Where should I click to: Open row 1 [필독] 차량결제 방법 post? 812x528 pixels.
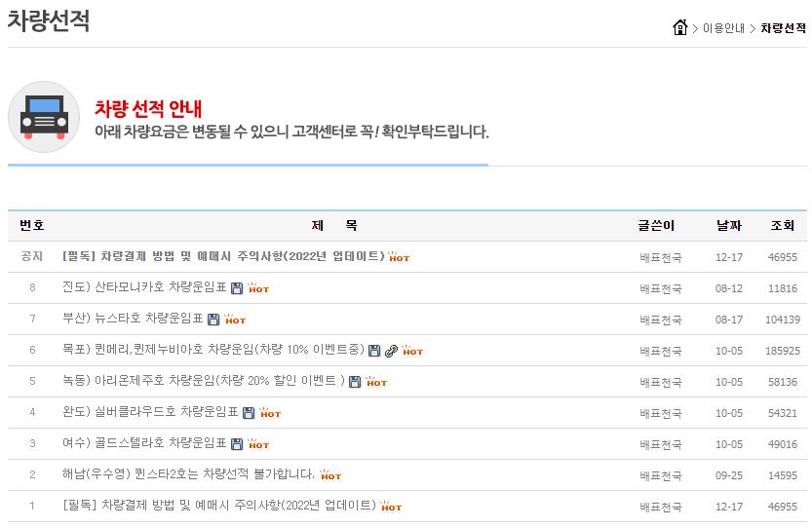(x=219, y=505)
